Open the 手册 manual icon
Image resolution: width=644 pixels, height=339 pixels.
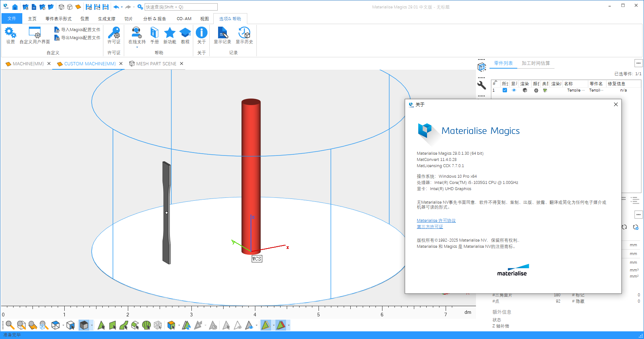point(154,35)
